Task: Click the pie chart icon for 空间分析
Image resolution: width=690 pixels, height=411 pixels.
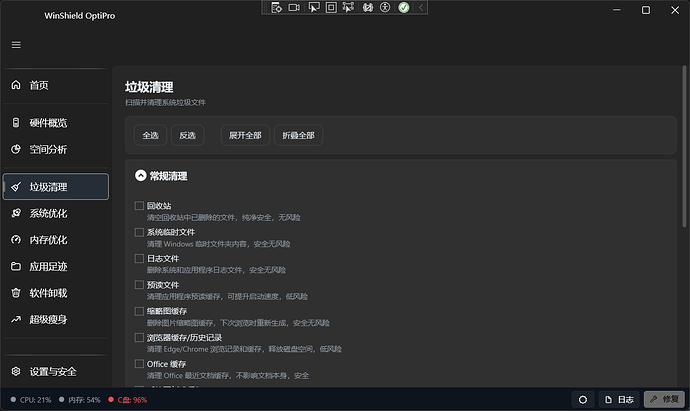Action: 16,149
